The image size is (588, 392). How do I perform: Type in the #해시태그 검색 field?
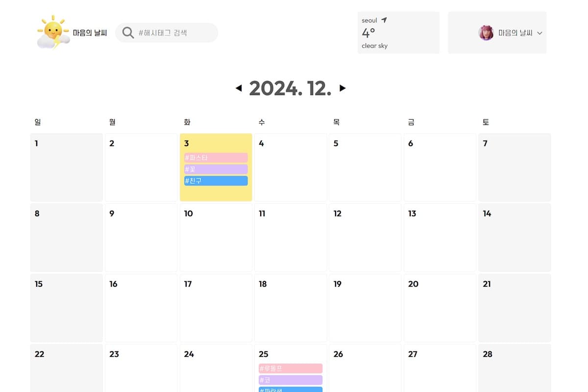click(174, 33)
